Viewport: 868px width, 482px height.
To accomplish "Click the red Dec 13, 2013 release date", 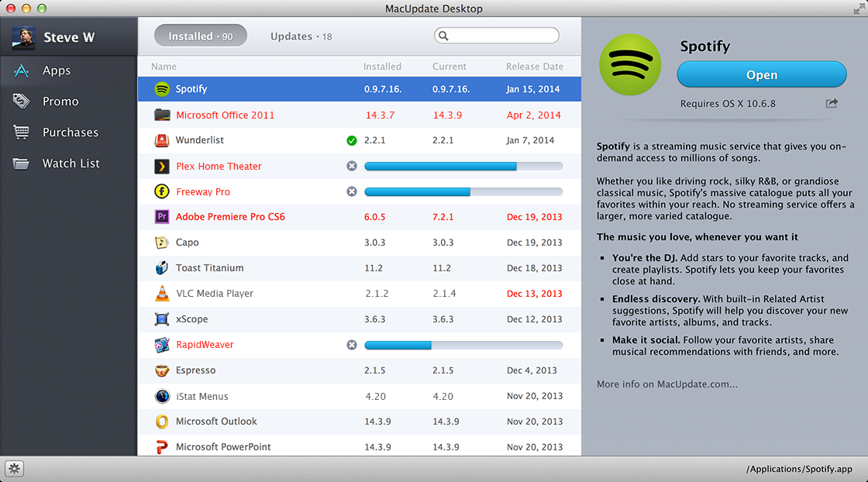I will click(534, 293).
